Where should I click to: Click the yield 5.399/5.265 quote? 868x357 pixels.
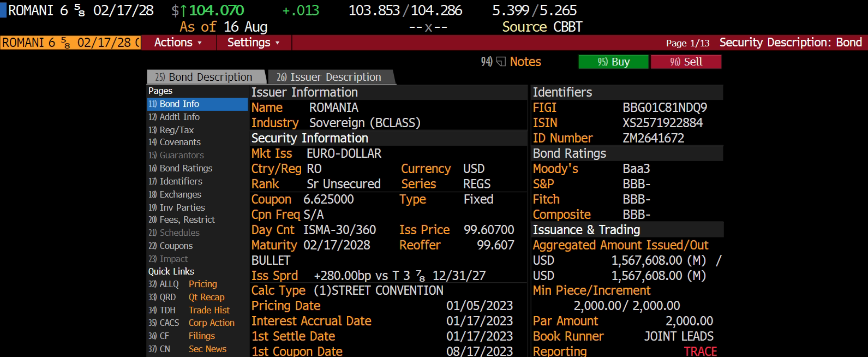535,10
